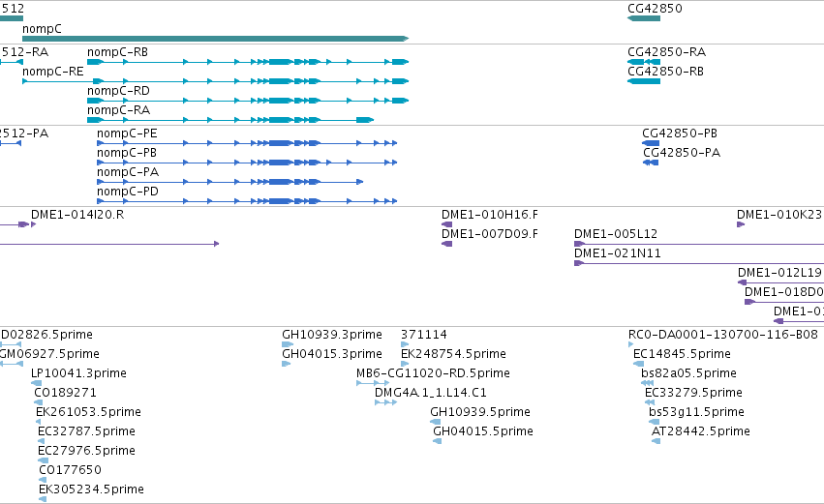Click EC32787.5prime EST label
Viewport: 824px width, 504px height.
point(87,431)
